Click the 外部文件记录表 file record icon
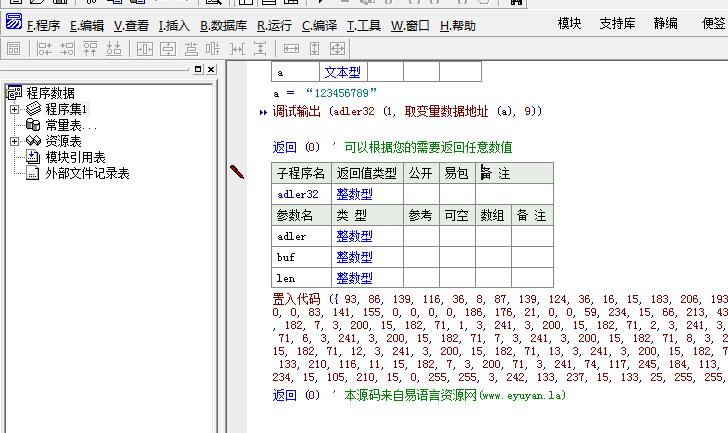728x433 pixels. (x=33, y=173)
